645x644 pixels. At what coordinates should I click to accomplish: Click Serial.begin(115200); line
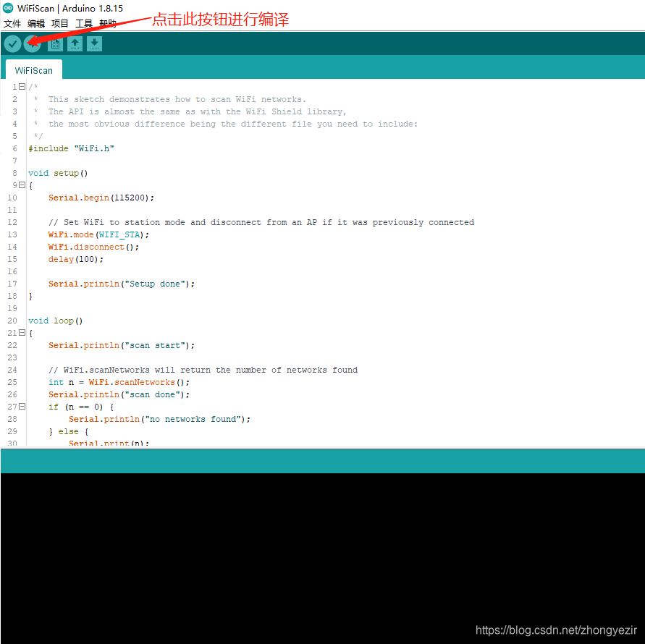point(101,198)
